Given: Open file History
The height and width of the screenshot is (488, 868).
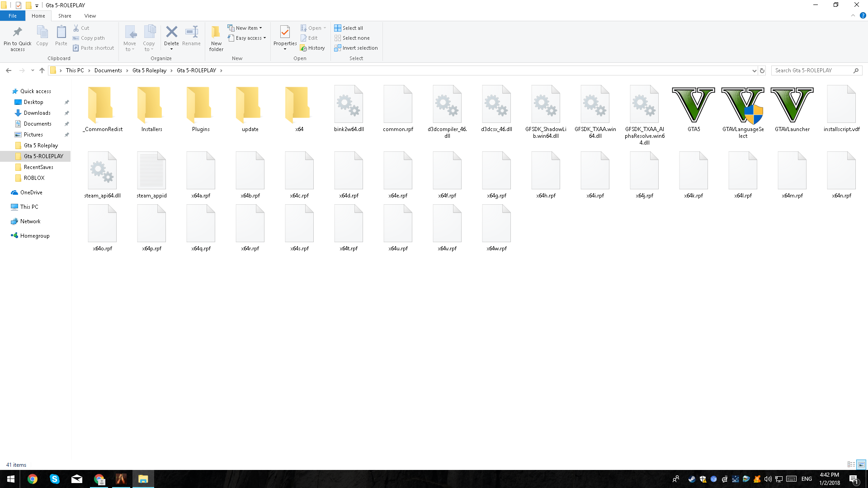Looking at the screenshot, I should [312, 48].
